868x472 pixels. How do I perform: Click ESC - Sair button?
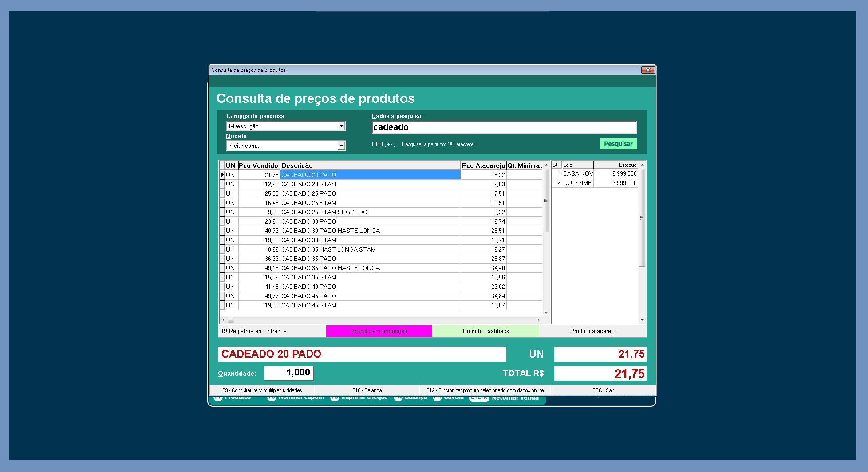pos(603,390)
